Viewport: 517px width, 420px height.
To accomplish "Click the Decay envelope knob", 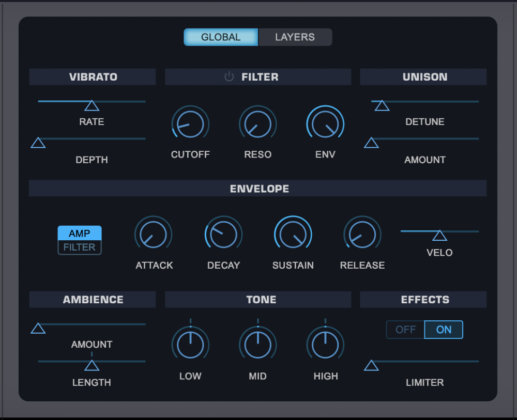I will 223,235.
